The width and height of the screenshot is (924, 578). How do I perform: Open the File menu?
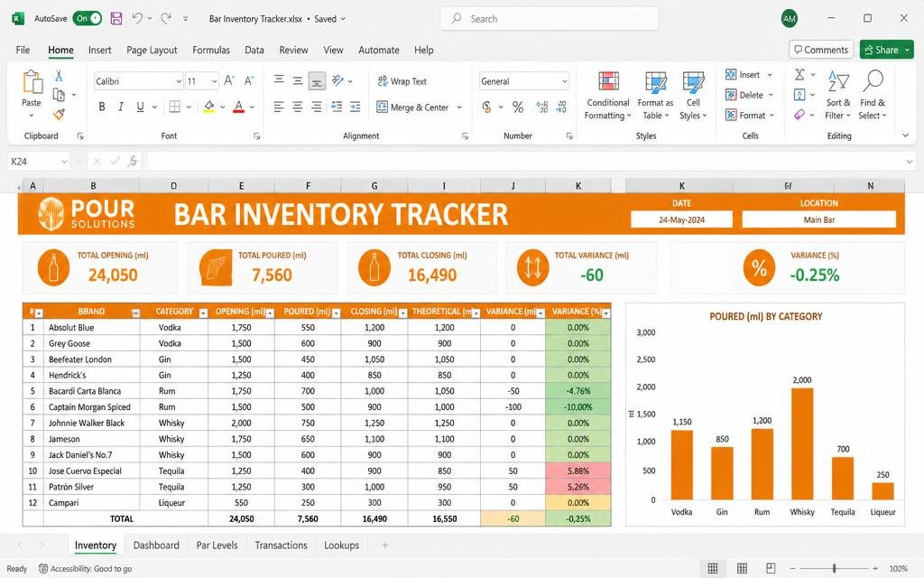click(23, 51)
